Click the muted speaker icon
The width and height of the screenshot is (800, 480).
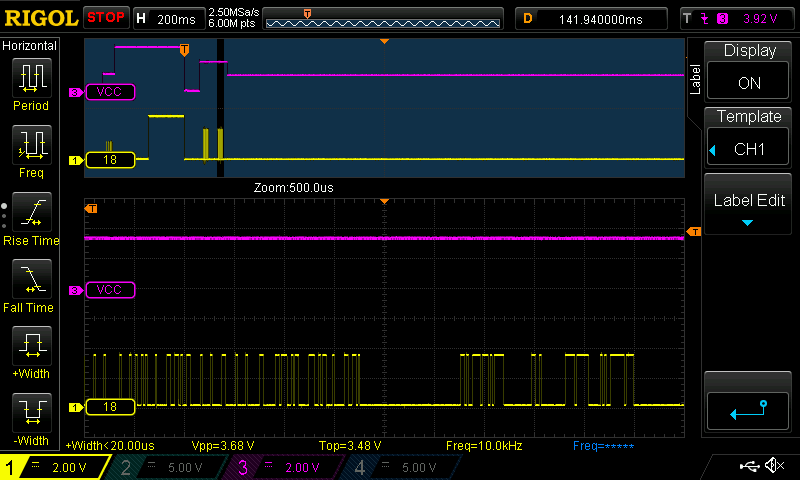click(x=774, y=466)
